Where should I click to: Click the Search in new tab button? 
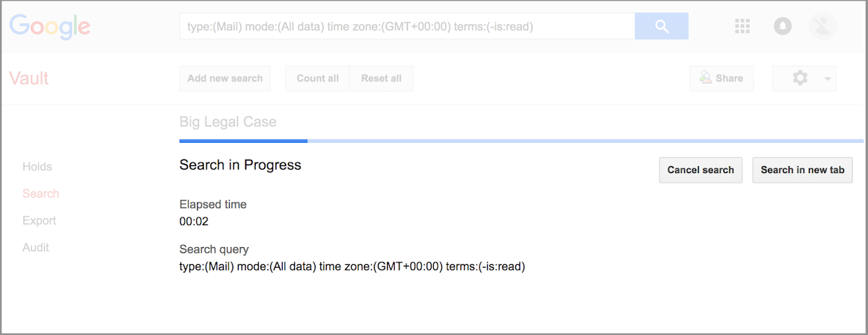click(x=802, y=170)
